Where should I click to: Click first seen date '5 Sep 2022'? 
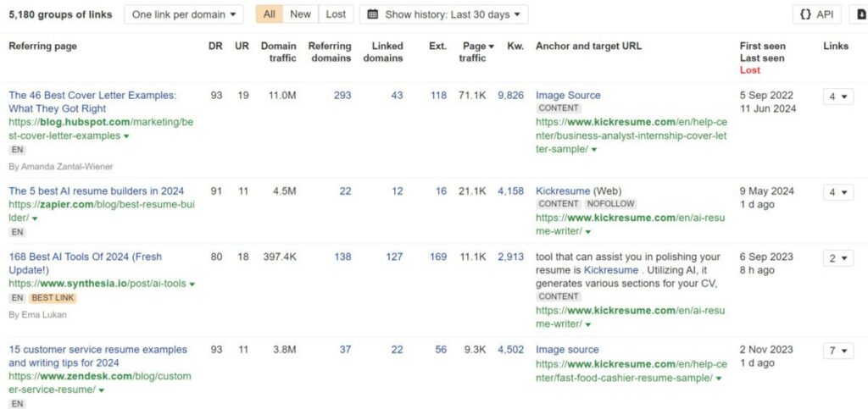[766, 96]
